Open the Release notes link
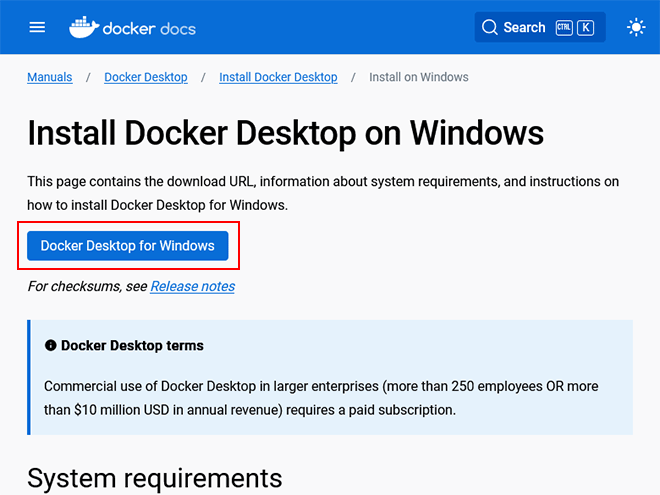Viewport: 660px width, 495px height. click(x=192, y=286)
